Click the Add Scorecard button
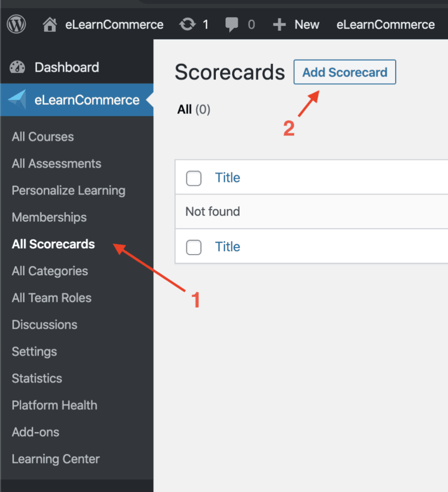448x492 pixels. click(x=345, y=72)
